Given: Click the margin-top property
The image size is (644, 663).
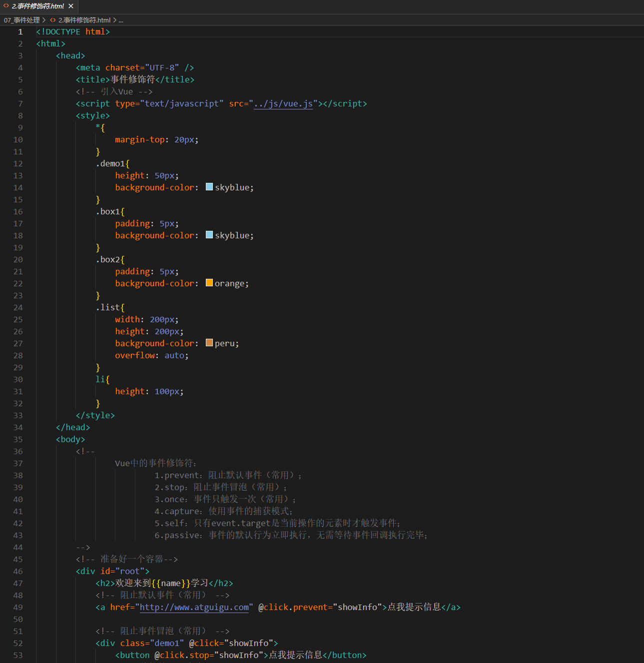Looking at the screenshot, I should point(140,139).
